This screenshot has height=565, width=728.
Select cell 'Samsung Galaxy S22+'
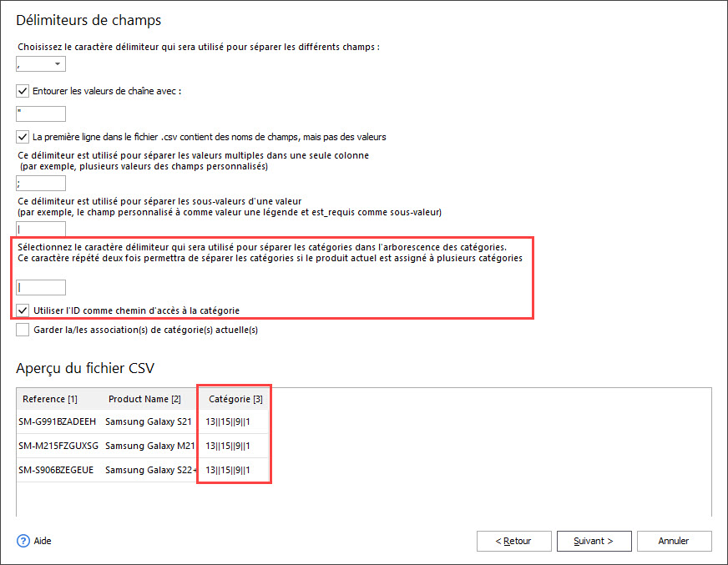(150, 470)
